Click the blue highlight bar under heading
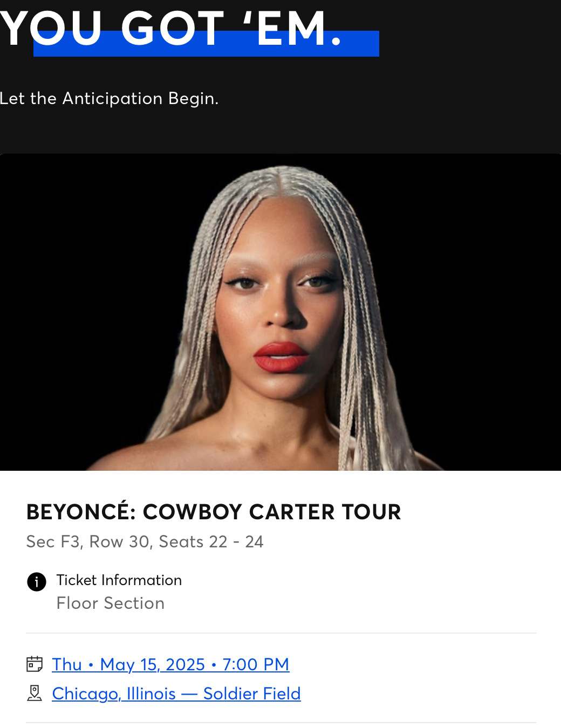561x728 pixels. point(206,44)
